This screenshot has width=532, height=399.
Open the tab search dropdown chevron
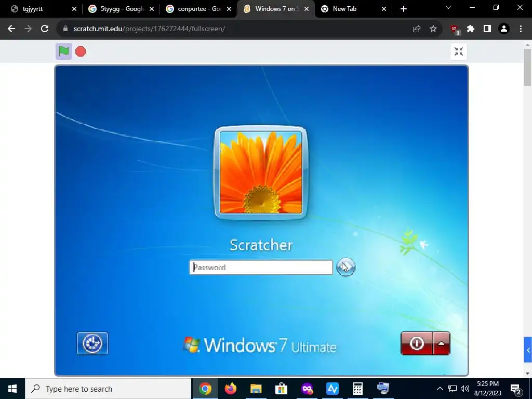[x=448, y=7]
